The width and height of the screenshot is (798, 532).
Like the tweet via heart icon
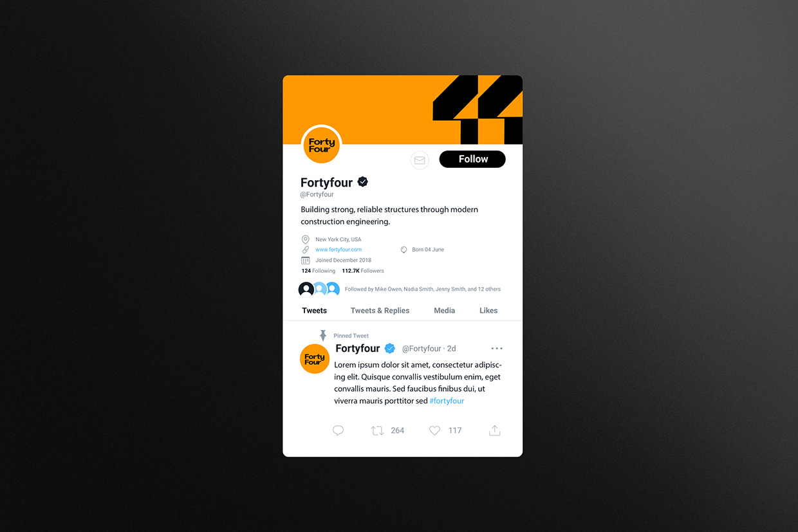point(434,430)
